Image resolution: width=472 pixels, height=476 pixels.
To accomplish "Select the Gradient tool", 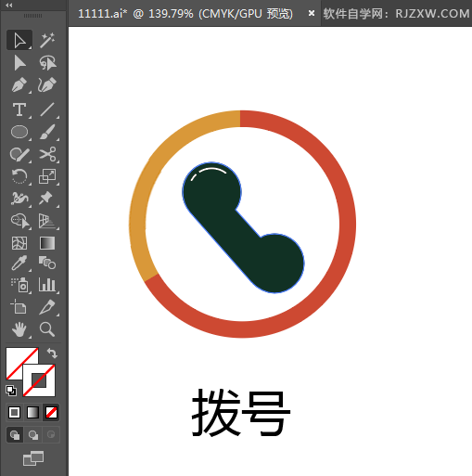I will (47, 243).
